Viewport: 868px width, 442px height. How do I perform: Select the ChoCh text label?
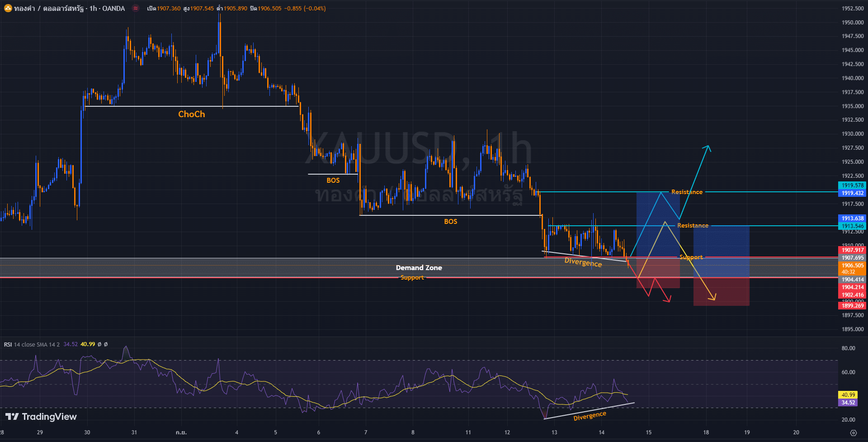click(191, 114)
